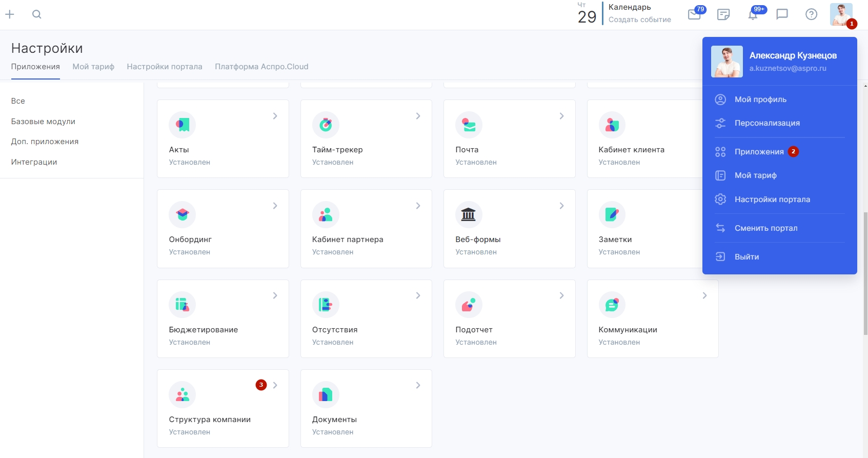The width and height of the screenshot is (868, 458).
Task: Expand the Тайм-трекер card chevron
Action: pos(418,116)
